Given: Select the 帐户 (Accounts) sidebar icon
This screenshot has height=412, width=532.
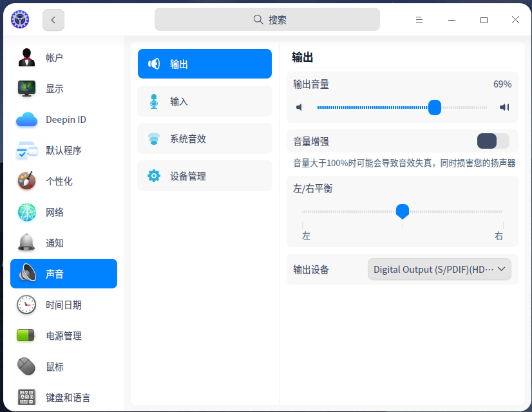Looking at the screenshot, I should [x=26, y=57].
